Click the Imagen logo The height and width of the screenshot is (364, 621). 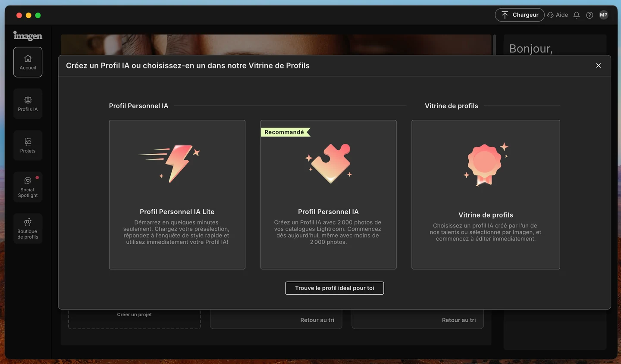point(28,36)
